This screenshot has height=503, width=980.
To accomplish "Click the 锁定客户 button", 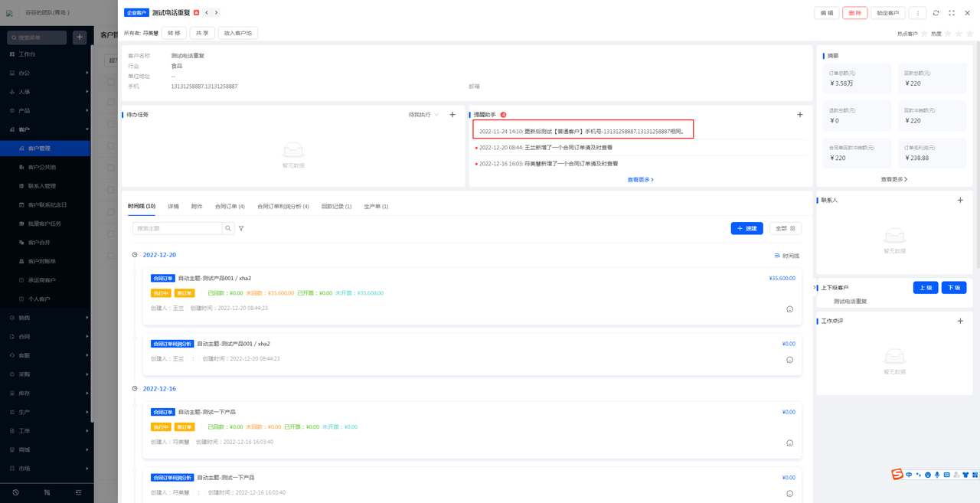I will click(888, 13).
